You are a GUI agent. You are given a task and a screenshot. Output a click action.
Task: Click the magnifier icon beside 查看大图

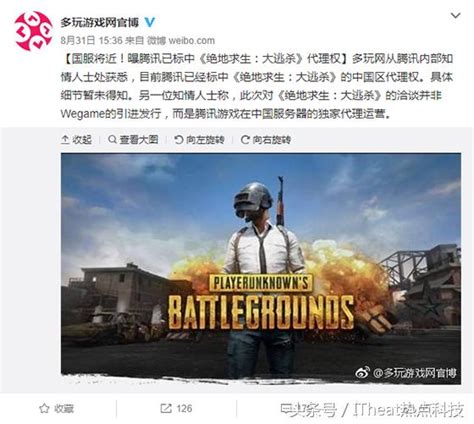pos(113,139)
